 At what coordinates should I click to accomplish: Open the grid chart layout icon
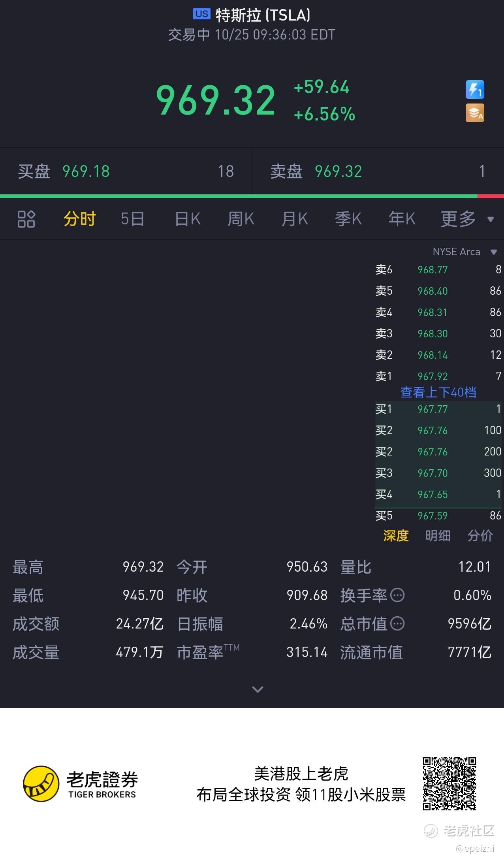tap(26, 219)
